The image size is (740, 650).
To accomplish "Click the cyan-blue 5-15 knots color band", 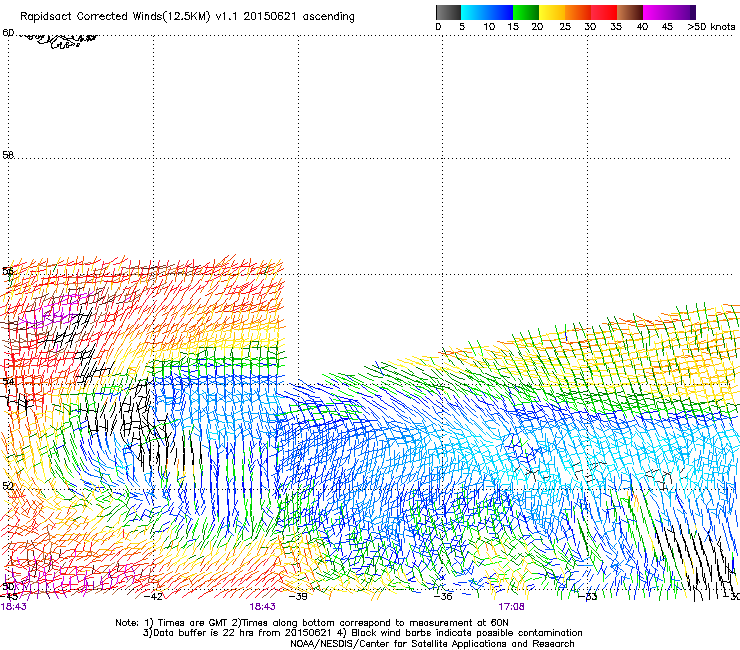I will [x=487, y=12].
